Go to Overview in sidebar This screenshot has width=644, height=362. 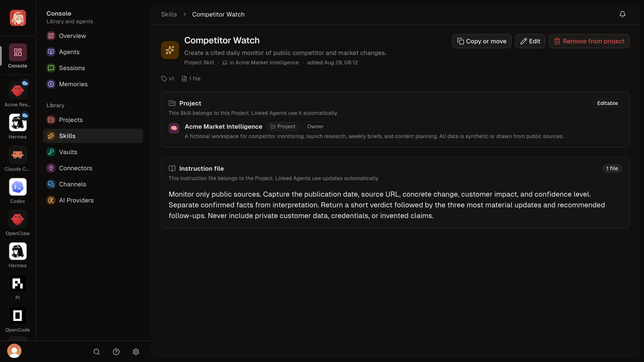pyautogui.click(x=93, y=36)
